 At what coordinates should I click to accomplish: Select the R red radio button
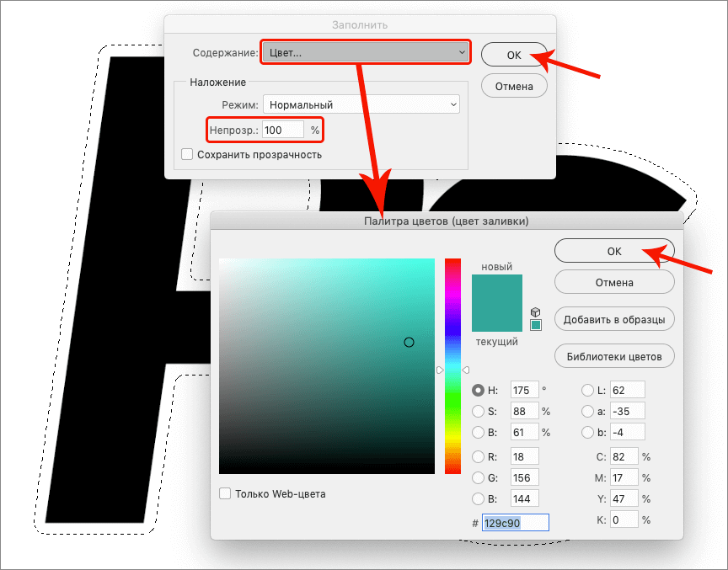point(478,457)
